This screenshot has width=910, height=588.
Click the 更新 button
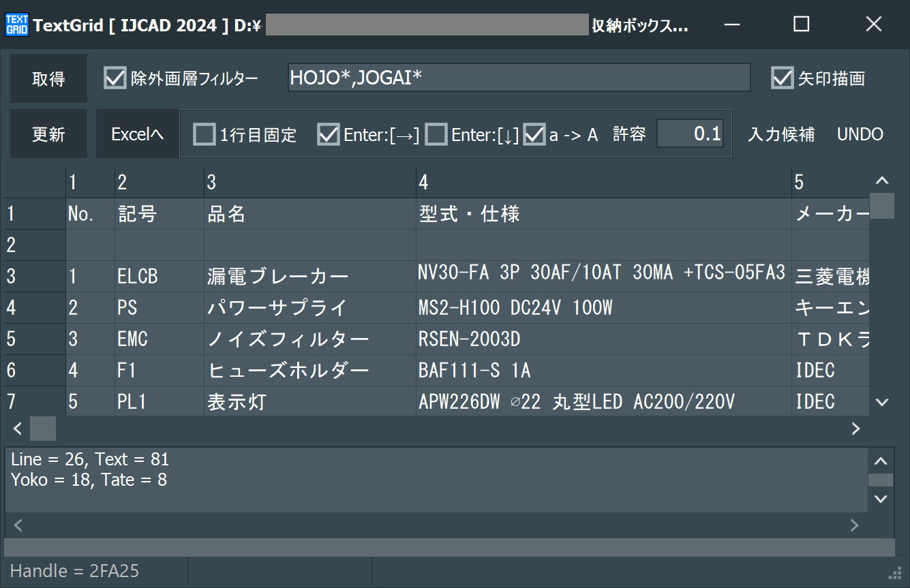click(48, 134)
